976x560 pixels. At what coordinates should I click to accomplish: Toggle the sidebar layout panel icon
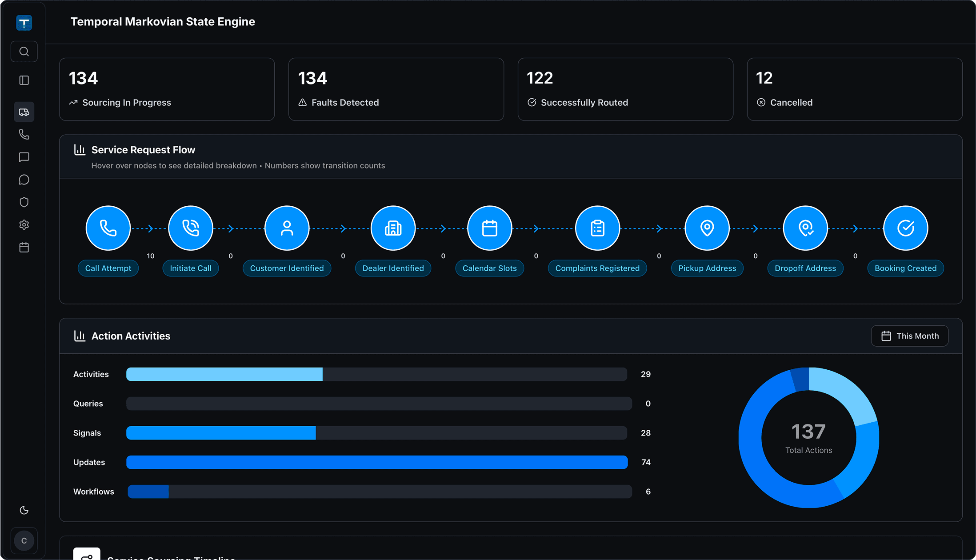coord(24,80)
